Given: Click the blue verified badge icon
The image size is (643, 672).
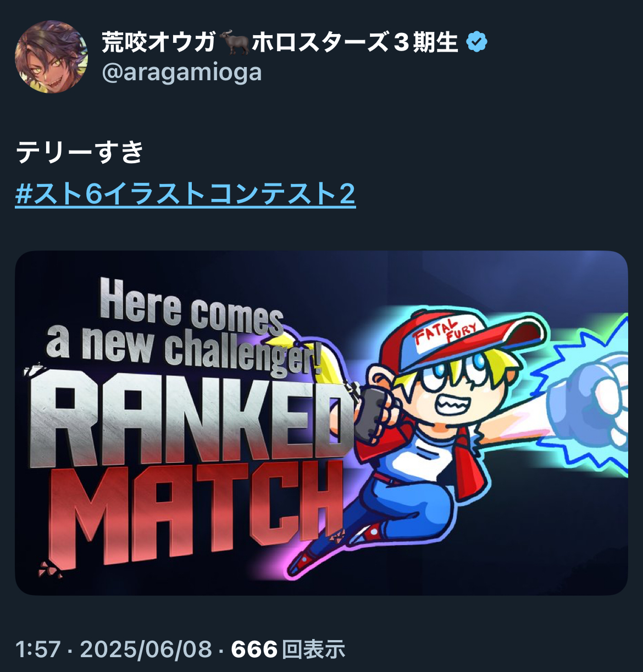Looking at the screenshot, I should pos(477,42).
